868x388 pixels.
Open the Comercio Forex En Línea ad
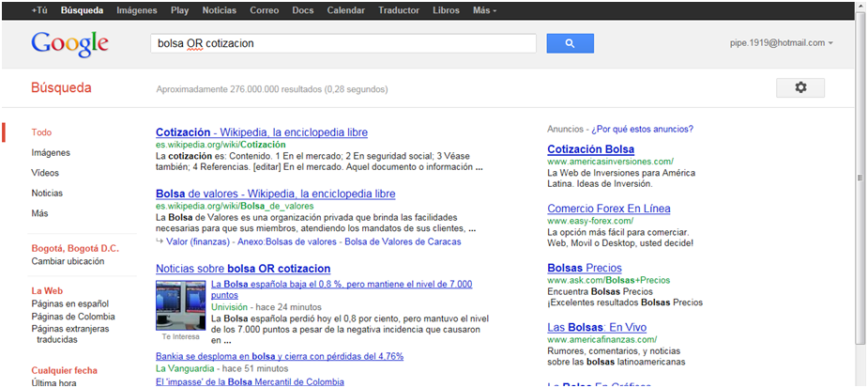(x=609, y=209)
